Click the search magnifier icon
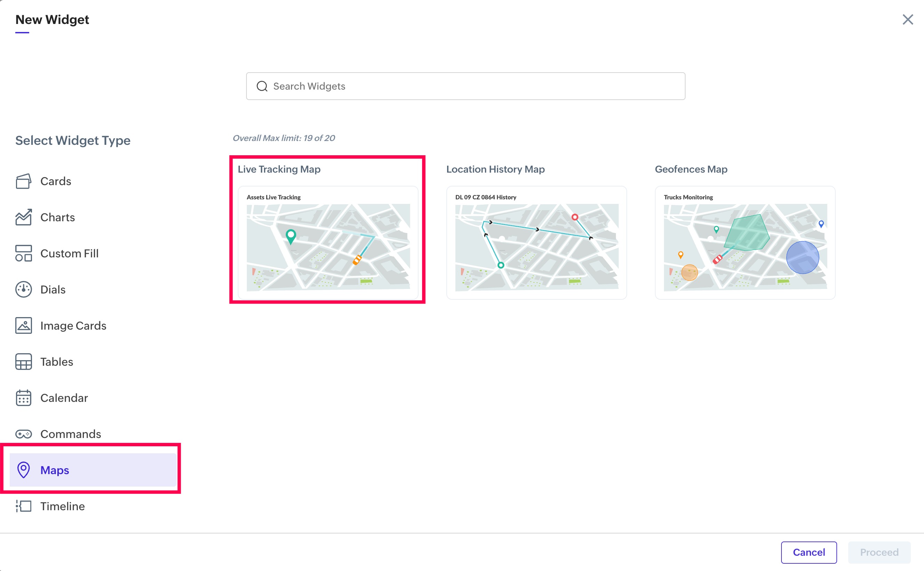This screenshot has width=924, height=571. coord(262,86)
